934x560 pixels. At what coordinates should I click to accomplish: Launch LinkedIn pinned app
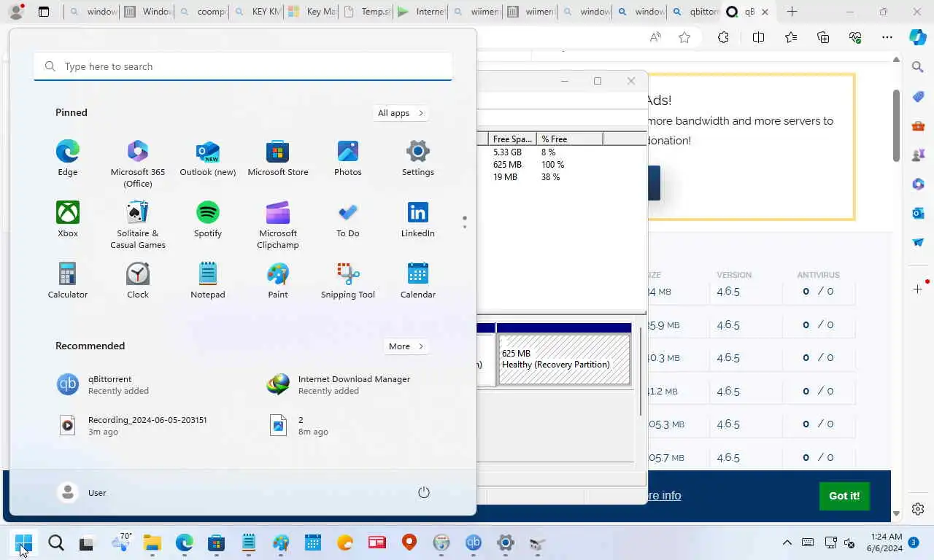418,219
